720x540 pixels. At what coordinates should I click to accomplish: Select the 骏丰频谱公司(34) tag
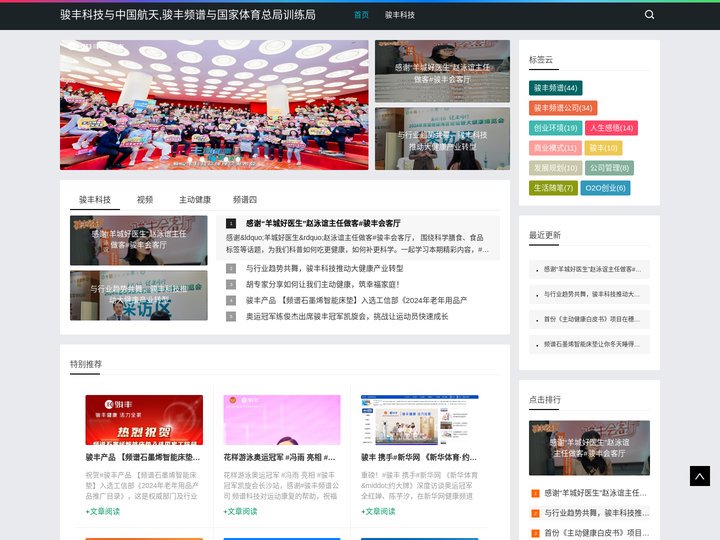[x=563, y=108]
